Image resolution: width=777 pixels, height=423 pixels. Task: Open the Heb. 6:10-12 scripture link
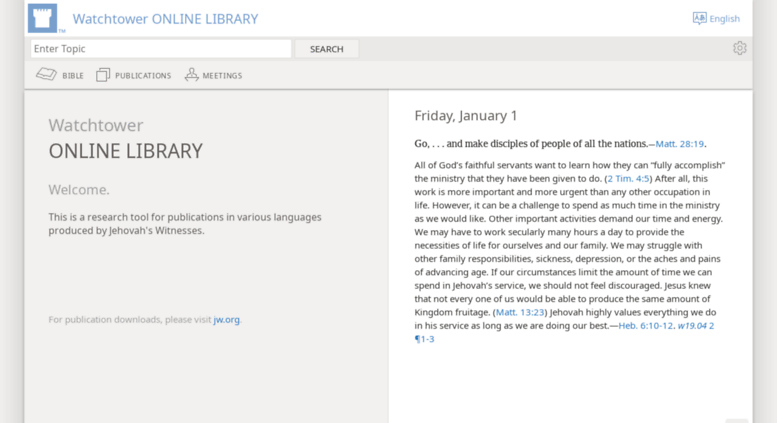point(646,325)
